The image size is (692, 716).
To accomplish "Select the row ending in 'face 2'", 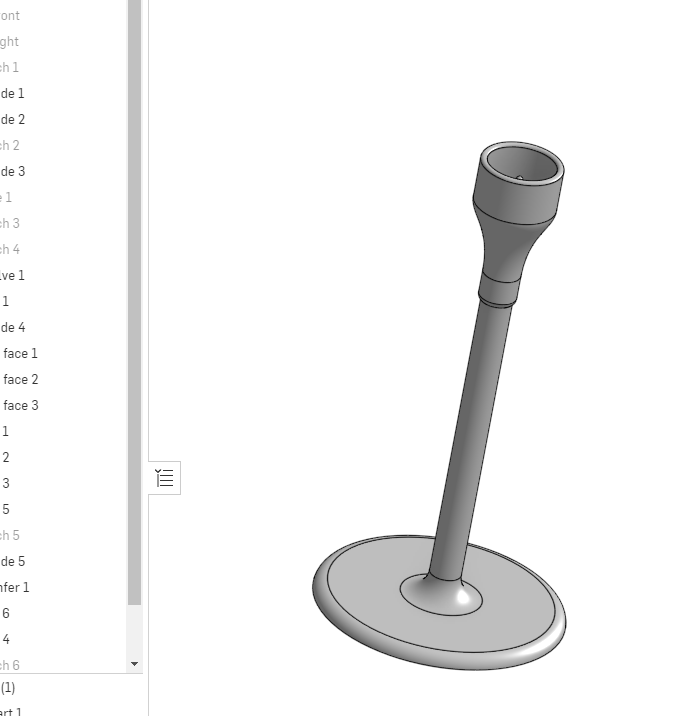I will point(63,379).
